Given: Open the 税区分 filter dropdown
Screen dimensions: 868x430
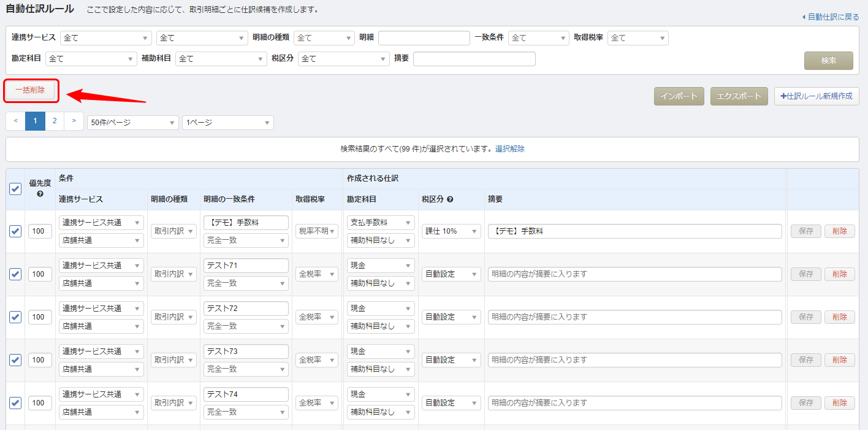Looking at the screenshot, I should 344,59.
